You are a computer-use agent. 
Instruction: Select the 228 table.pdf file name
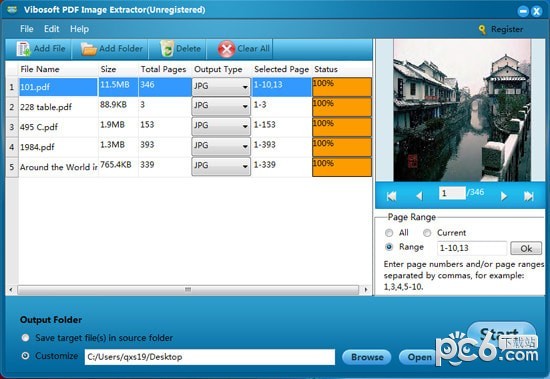pos(46,107)
